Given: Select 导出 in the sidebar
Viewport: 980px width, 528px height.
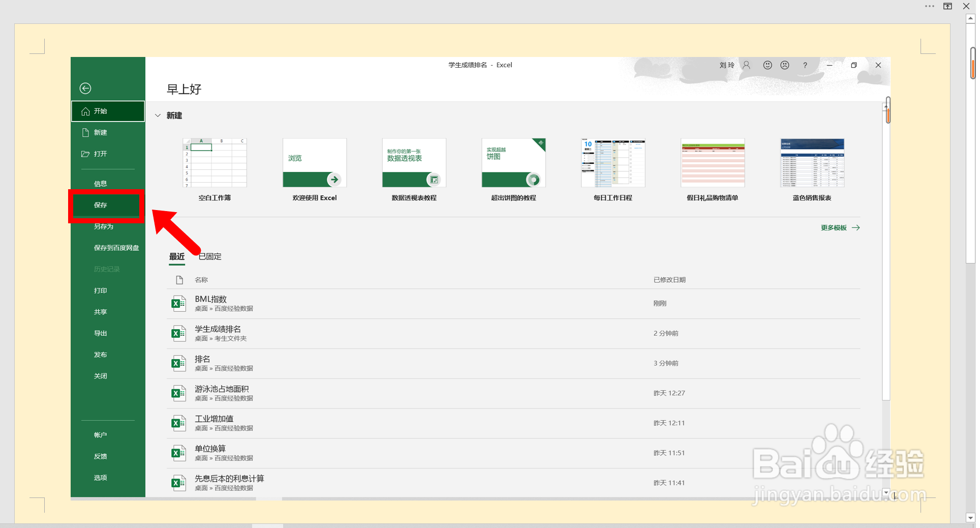Looking at the screenshot, I should tap(108, 334).
